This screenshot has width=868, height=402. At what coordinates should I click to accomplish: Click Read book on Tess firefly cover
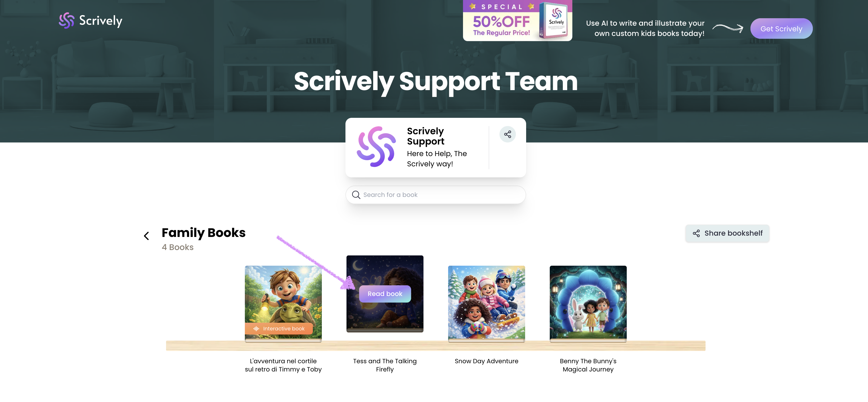(385, 294)
